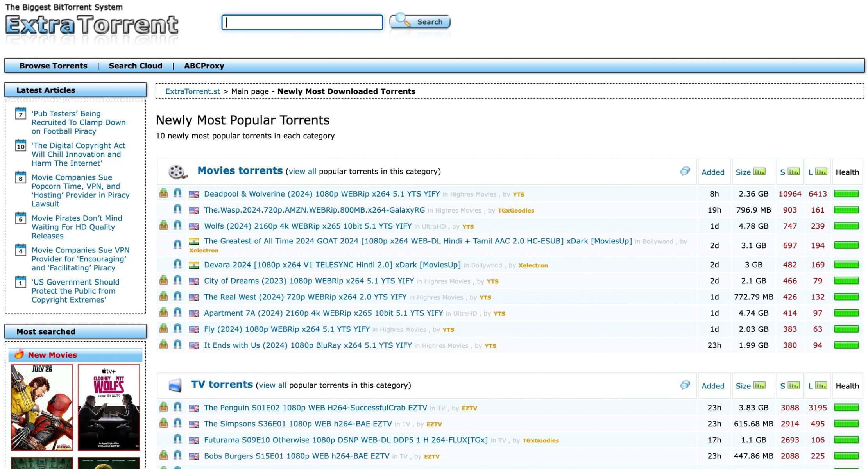868x469 pixels.
Task: Open view all link for Movies torrents
Action: pos(302,171)
